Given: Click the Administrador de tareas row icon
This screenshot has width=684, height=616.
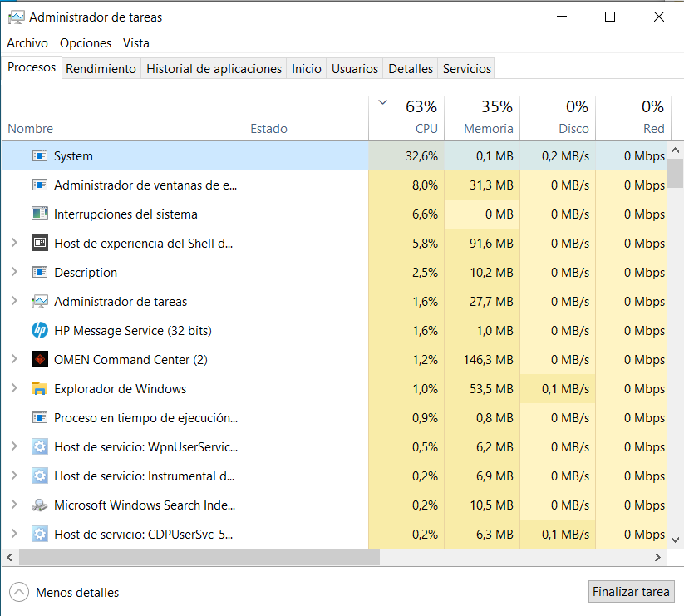Looking at the screenshot, I should [40, 302].
